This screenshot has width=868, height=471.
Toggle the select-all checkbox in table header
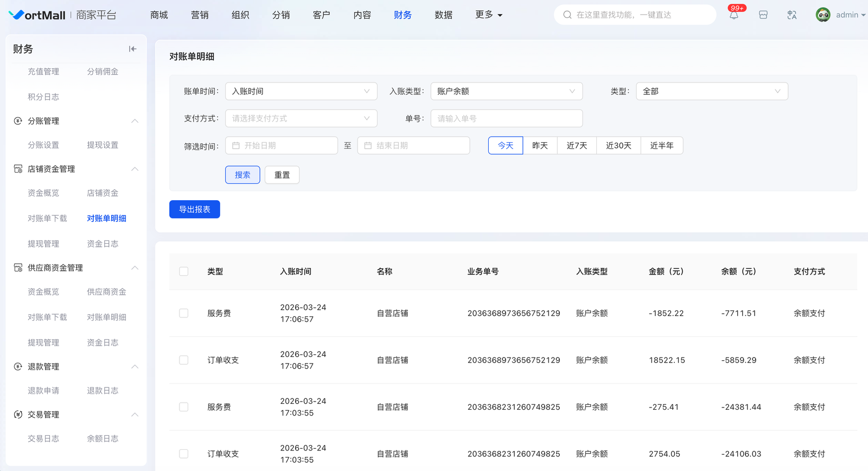184,271
